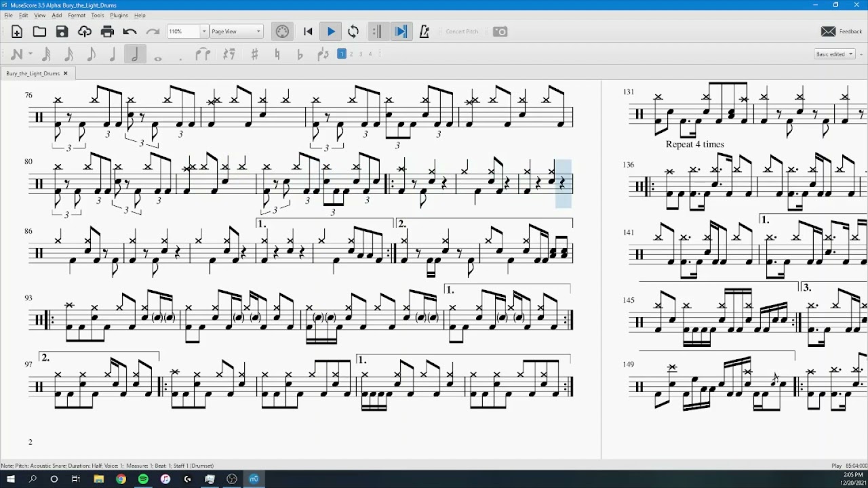Close the Bury_the_Light_Drums tab
This screenshot has height=488, width=868.
[66, 73]
